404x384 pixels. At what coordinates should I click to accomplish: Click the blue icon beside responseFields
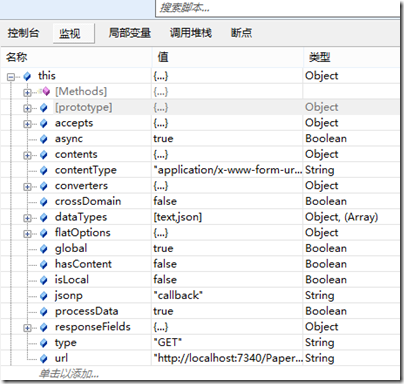pyautogui.click(x=44, y=327)
